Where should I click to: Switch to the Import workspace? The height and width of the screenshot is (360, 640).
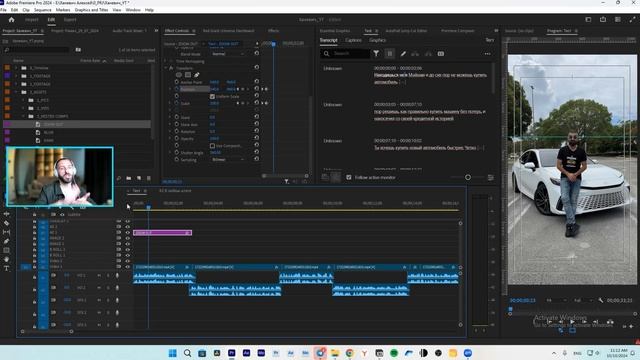31,20
